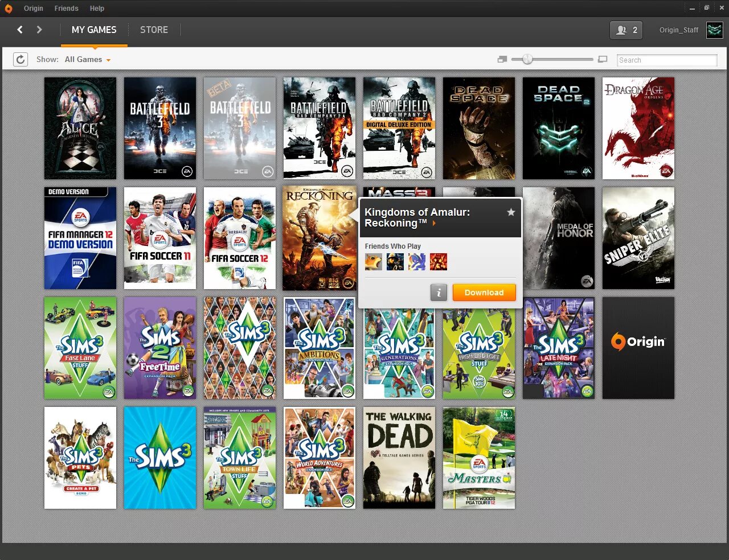
Task: Select the Battlefield 3 Beta cover
Action: [240, 129]
